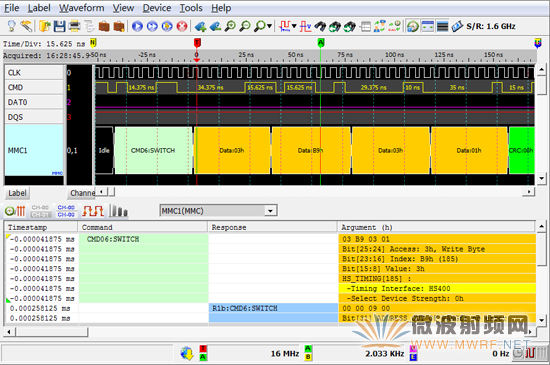Open the Tools menu
Viewport: 550px width, 365px height.
click(191, 8)
